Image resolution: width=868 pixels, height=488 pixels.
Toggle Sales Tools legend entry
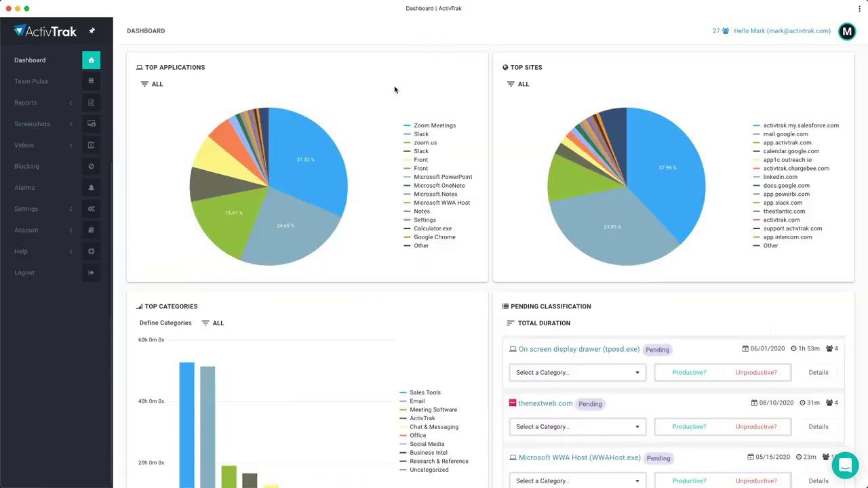tap(420, 392)
